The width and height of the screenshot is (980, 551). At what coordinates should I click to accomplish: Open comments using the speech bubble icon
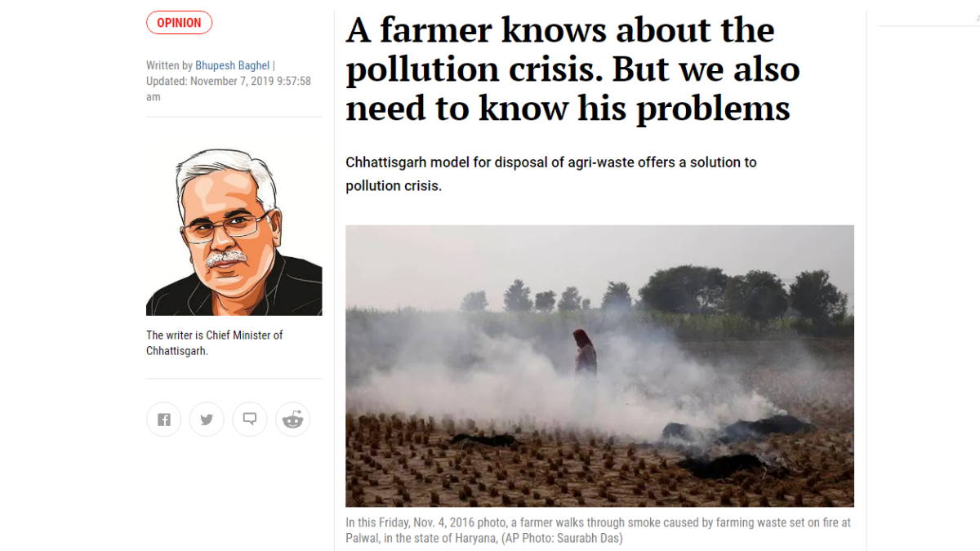[x=250, y=420]
